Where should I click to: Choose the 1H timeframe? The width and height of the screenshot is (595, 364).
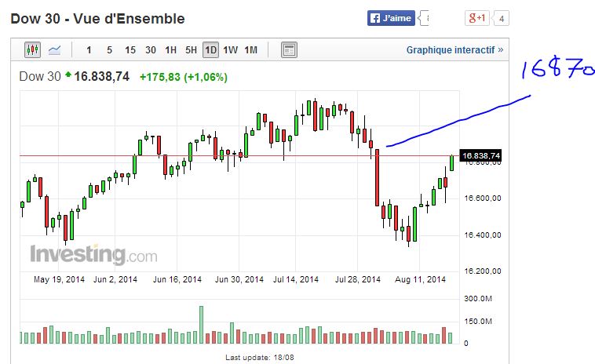tap(170, 50)
